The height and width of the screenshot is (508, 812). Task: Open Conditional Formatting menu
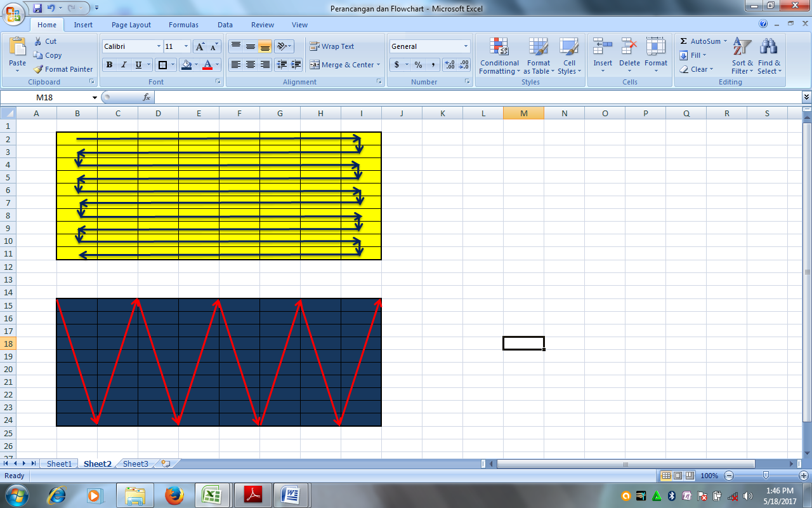[x=499, y=56]
